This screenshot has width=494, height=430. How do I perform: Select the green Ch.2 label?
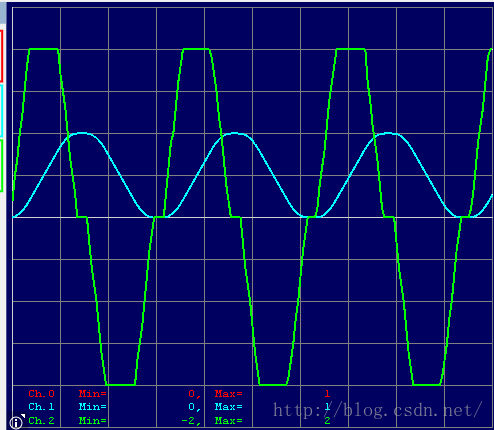41,421
